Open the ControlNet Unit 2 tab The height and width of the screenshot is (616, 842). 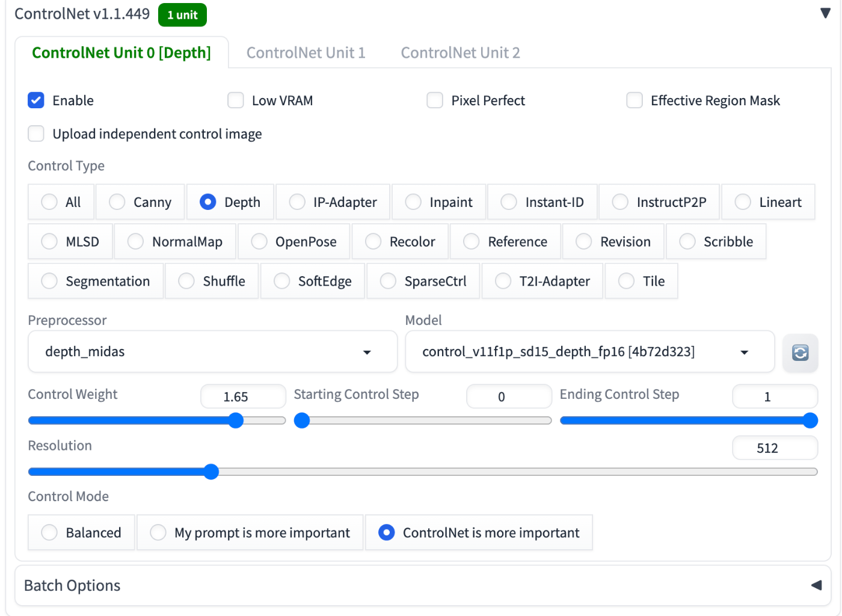click(x=460, y=53)
